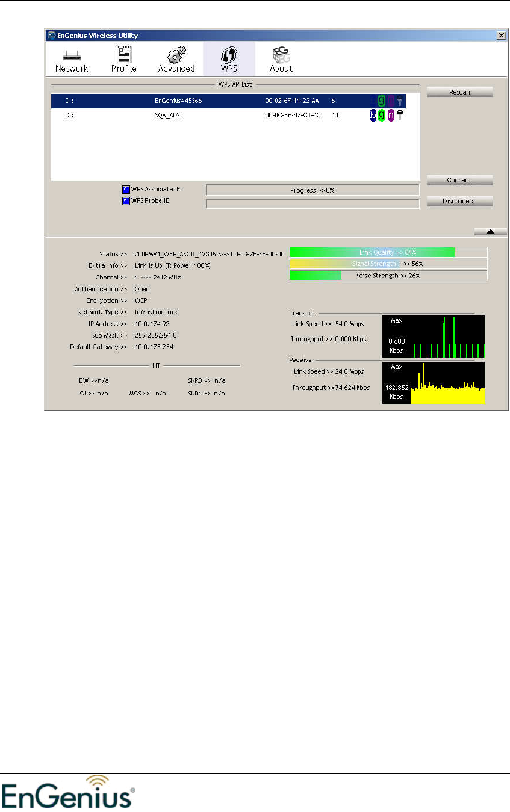Screen dimensions: 510x812
Task: Click the key icon in EnGenius445566 row
Action: (399, 101)
